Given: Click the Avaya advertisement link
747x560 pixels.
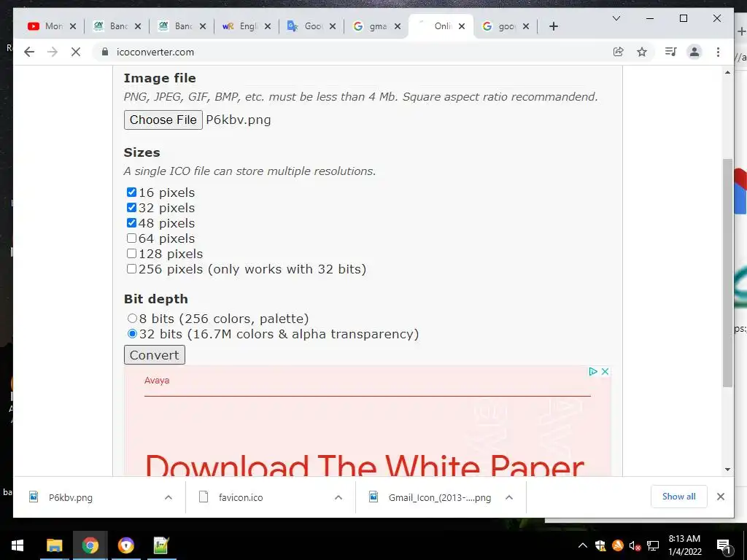Looking at the screenshot, I should click(157, 381).
